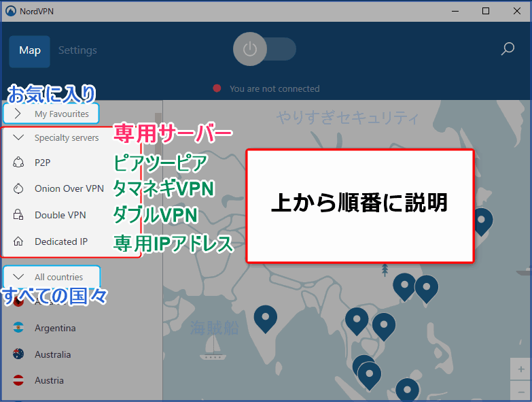Minimize the NordVPN window
The height and width of the screenshot is (402, 532).
coord(455,11)
